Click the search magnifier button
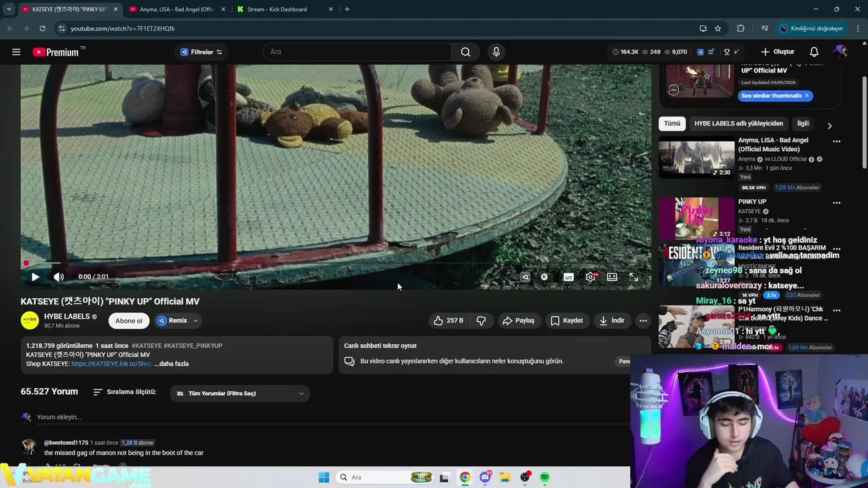The height and width of the screenshot is (488, 868). (x=465, y=52)
